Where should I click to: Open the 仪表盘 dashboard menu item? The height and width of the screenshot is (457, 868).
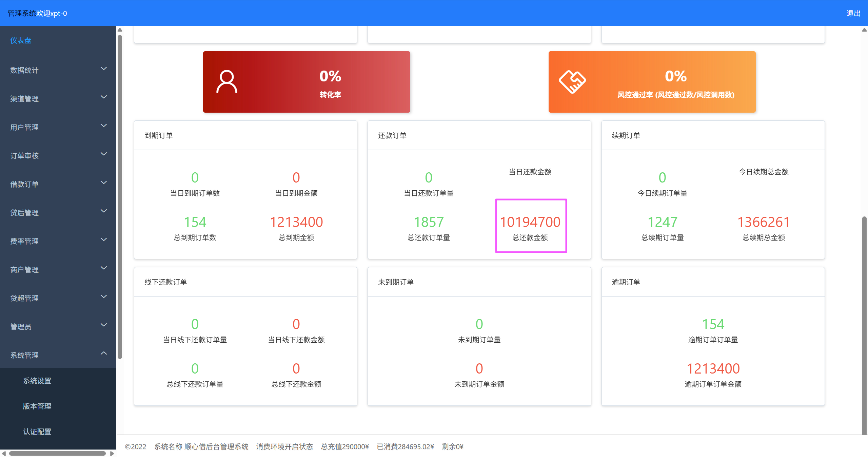tap(21, 40)
